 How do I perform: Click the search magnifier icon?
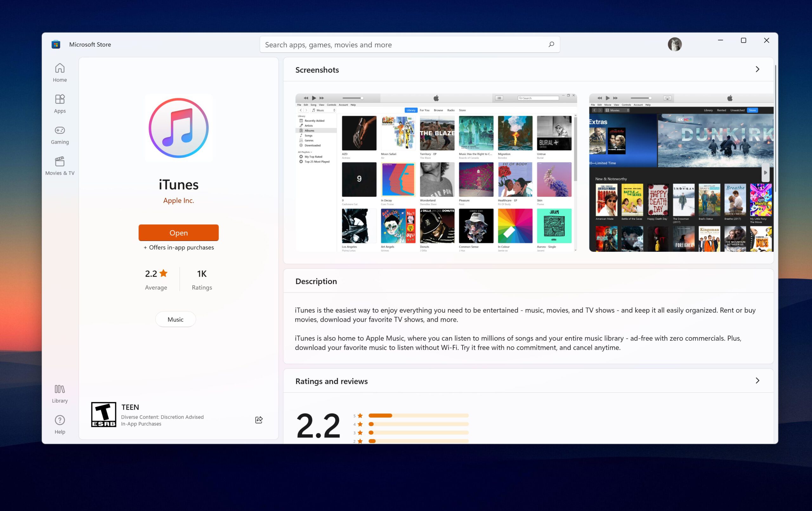click(x=551, y=44)
